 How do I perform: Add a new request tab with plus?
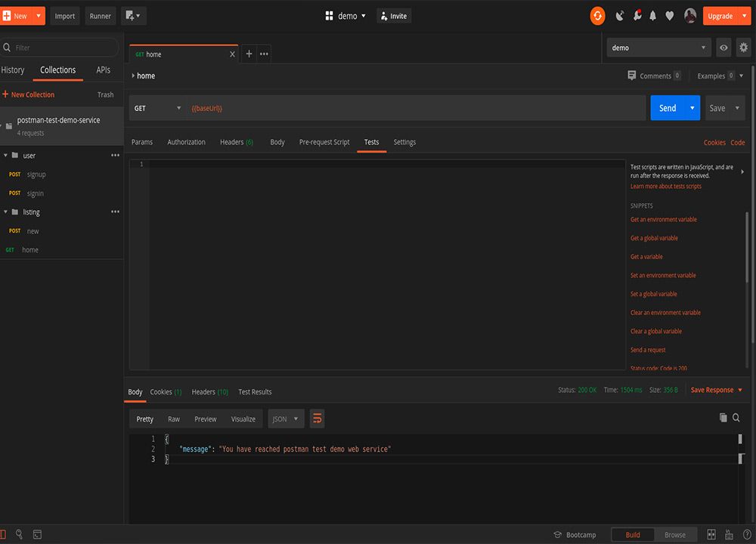249,54
